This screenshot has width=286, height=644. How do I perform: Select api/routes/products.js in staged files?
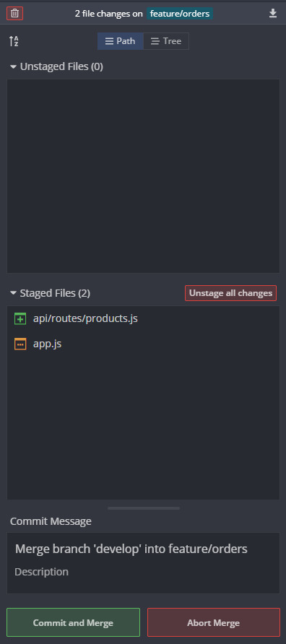[143, 318]
